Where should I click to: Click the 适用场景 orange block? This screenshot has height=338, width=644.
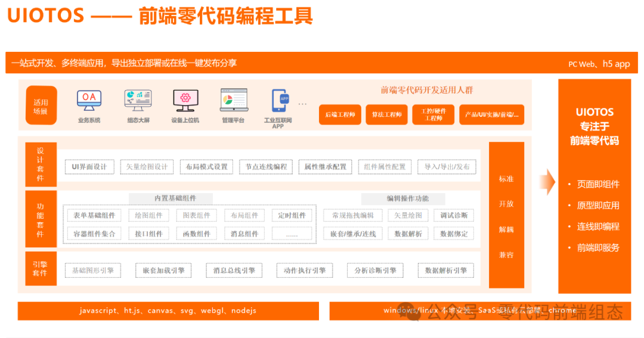41,106
